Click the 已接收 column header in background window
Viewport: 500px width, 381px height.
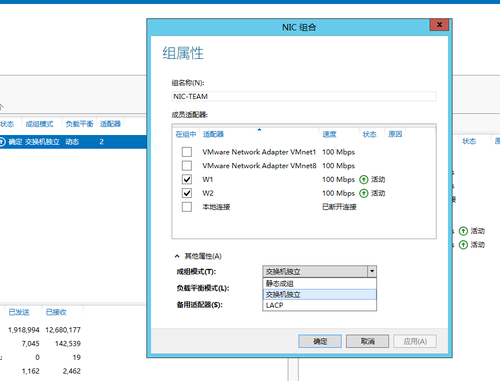tap(56, 312)
